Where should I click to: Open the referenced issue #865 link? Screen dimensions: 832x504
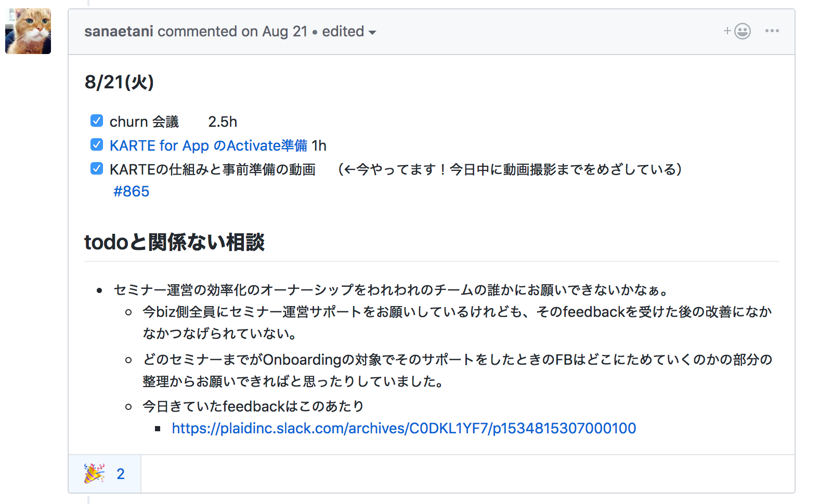(x=132, y=192)
